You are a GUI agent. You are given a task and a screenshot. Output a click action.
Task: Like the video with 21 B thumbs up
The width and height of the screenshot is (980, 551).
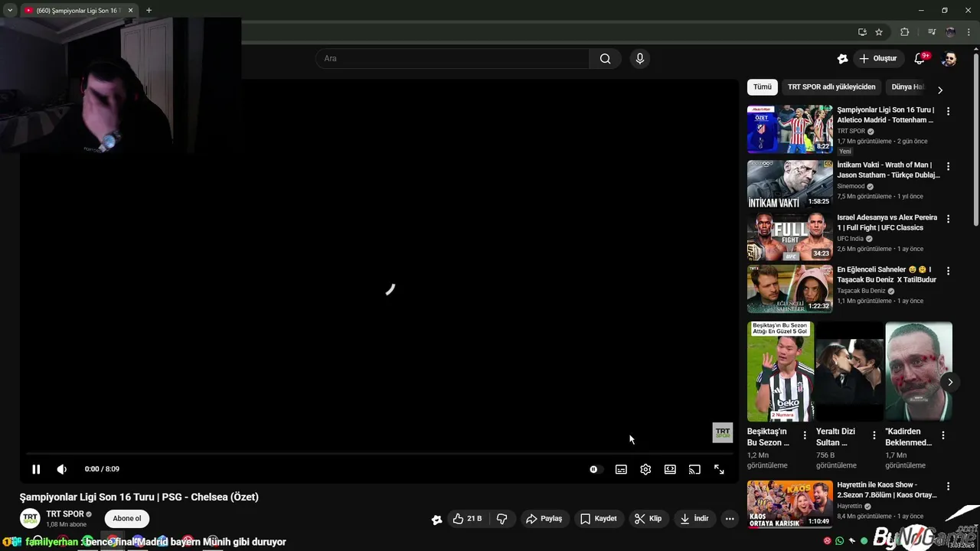[467, 519]
